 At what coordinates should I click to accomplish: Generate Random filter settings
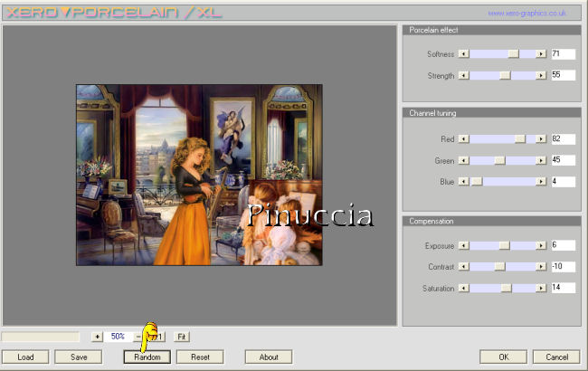click(147, 357)
